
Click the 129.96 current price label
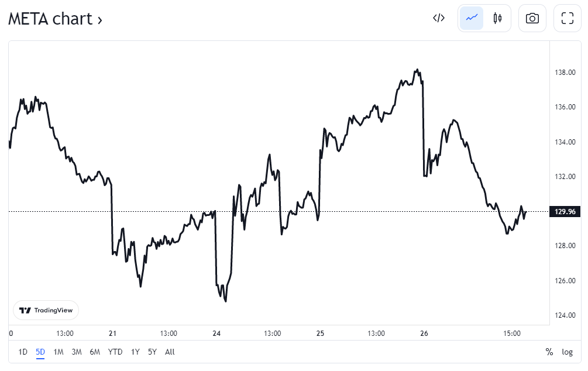point(565,212)
